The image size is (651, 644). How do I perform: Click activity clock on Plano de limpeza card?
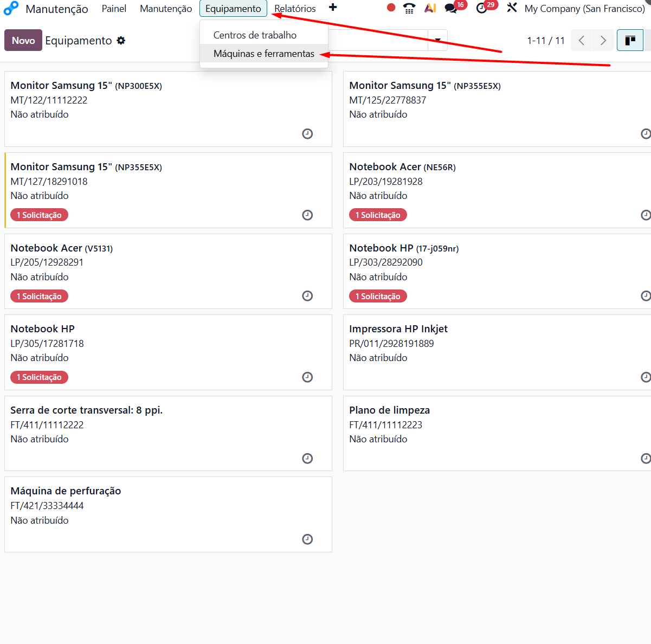tap(646, 459)
